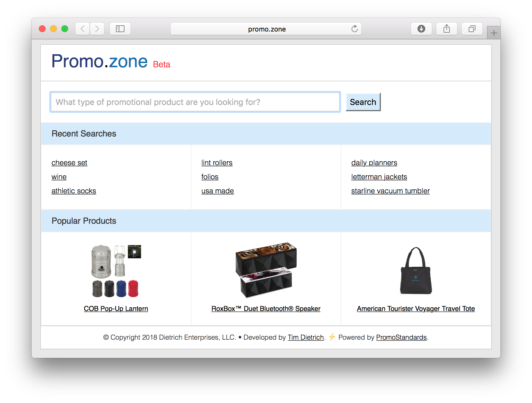Click the Copyright 2018 Dietrich Enterprises text

click(x=169, y=337)
